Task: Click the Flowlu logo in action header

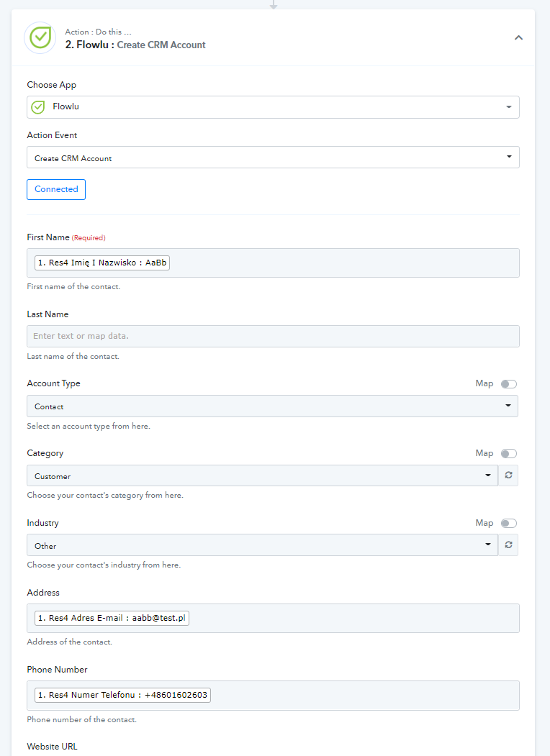Action: tap(40, 37)
